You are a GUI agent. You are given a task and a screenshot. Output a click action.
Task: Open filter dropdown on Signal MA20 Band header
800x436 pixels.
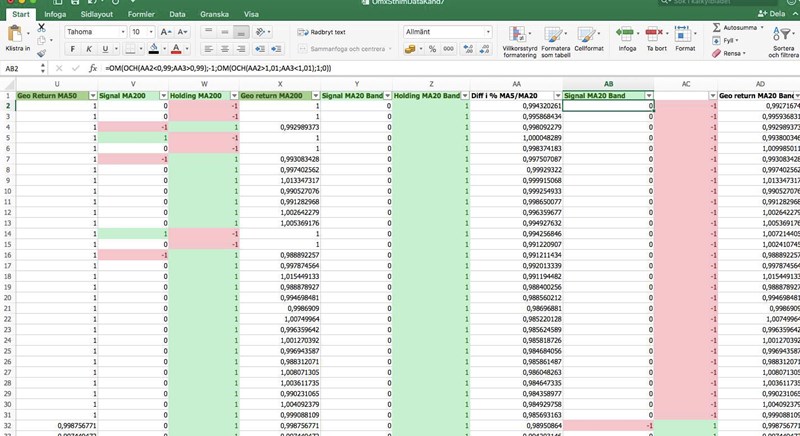[x=649, y=95]
